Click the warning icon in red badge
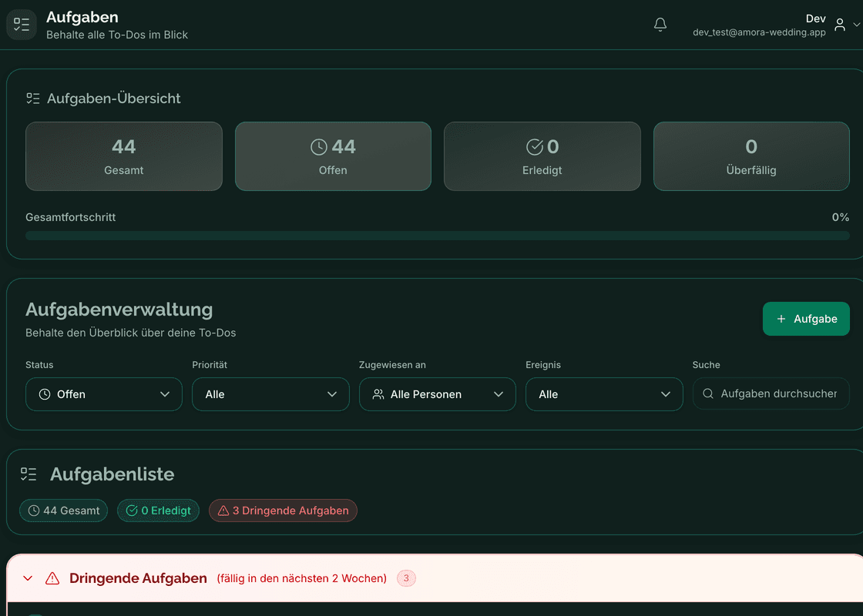The width and height of the screenshot is (863, 616). pyautogui.click(x=223, y=511)
